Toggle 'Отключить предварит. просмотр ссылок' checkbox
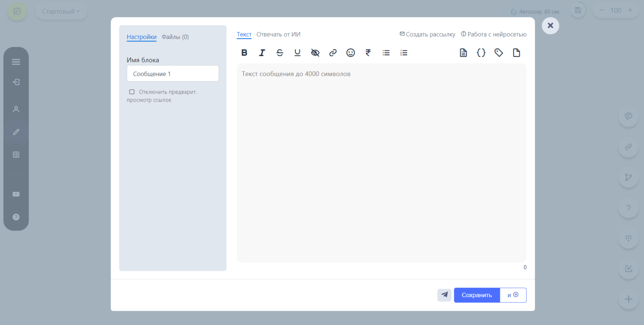The height and width of the screenshot is (325, 644). click(132, 92)
